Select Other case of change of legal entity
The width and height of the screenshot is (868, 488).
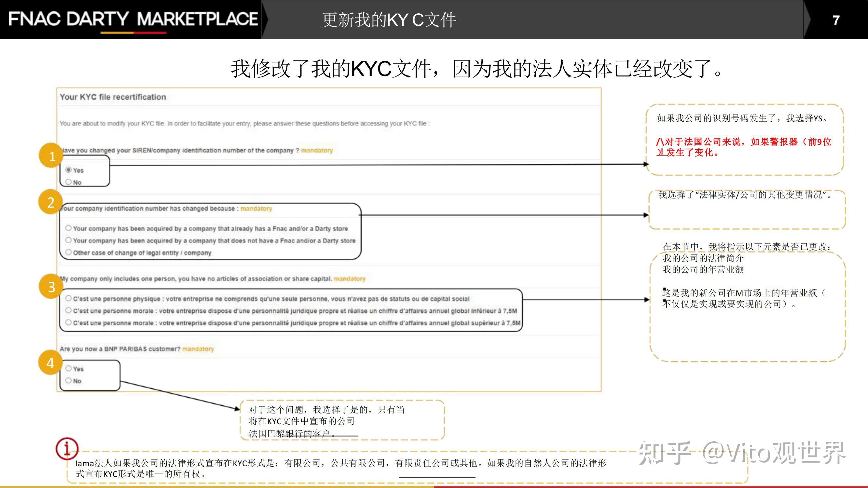coord(68,252)
